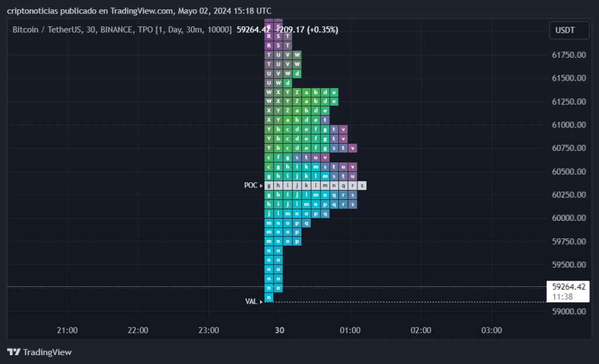Viewport: 599px width, 364px height.
Task: Click the 59500.00 price axis label
Action: point(569,265)
